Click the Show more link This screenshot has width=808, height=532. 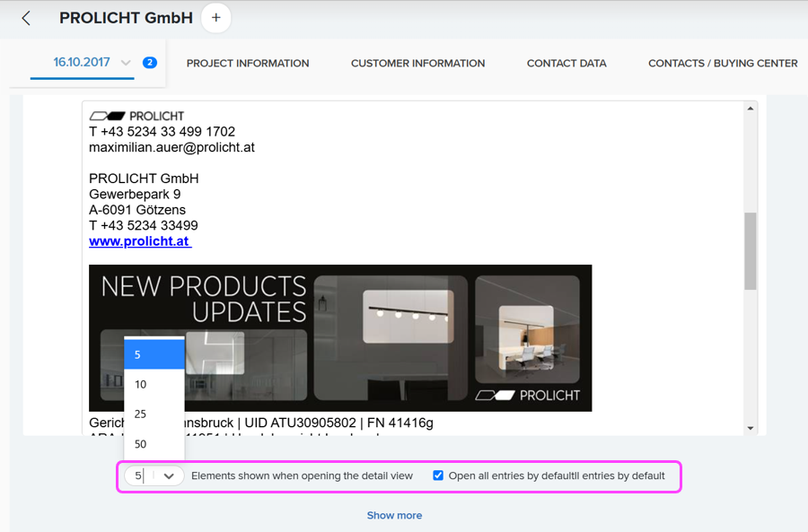(x=394, y=515)
